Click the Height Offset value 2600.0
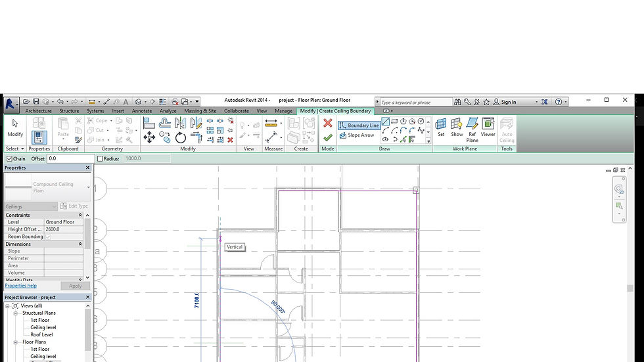This screenshot has width=644, height=362. 64,229
